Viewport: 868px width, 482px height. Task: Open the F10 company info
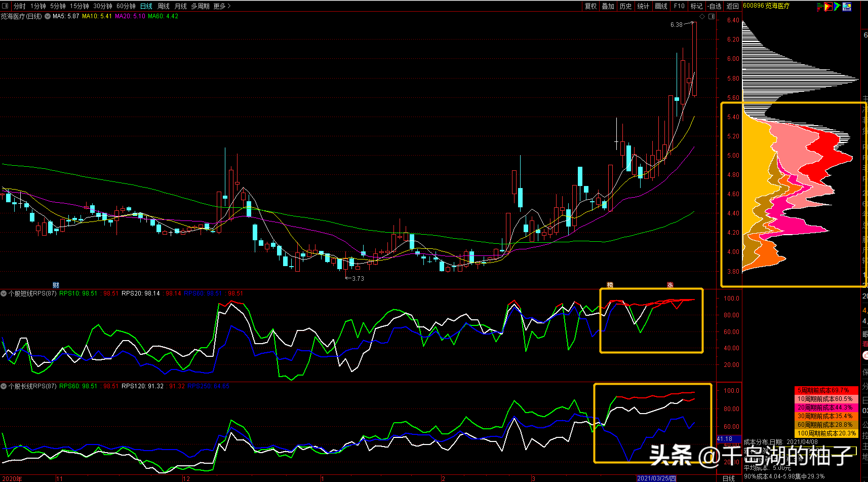pyautogui.click(x=679, y=6)
